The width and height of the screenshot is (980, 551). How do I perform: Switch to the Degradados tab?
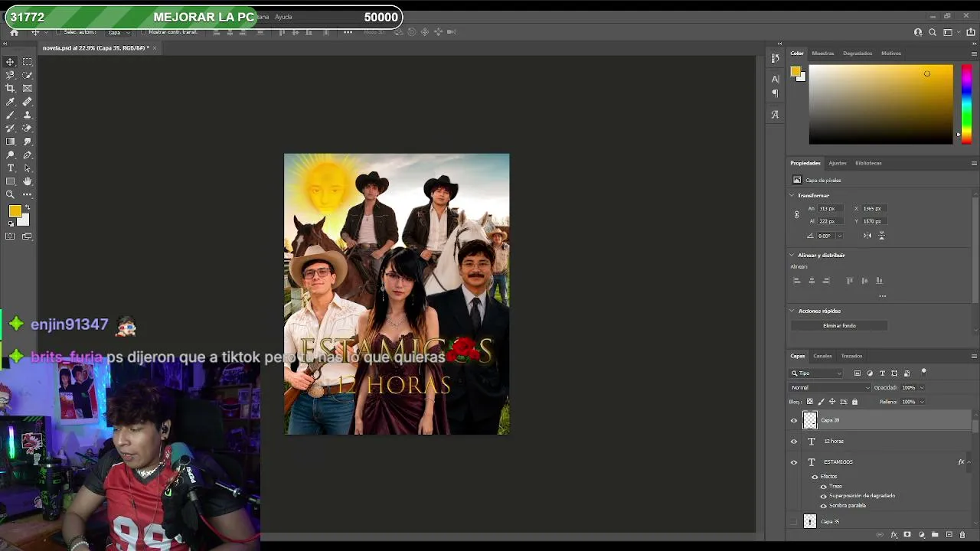pyautogui.click(x=857, y=54)
